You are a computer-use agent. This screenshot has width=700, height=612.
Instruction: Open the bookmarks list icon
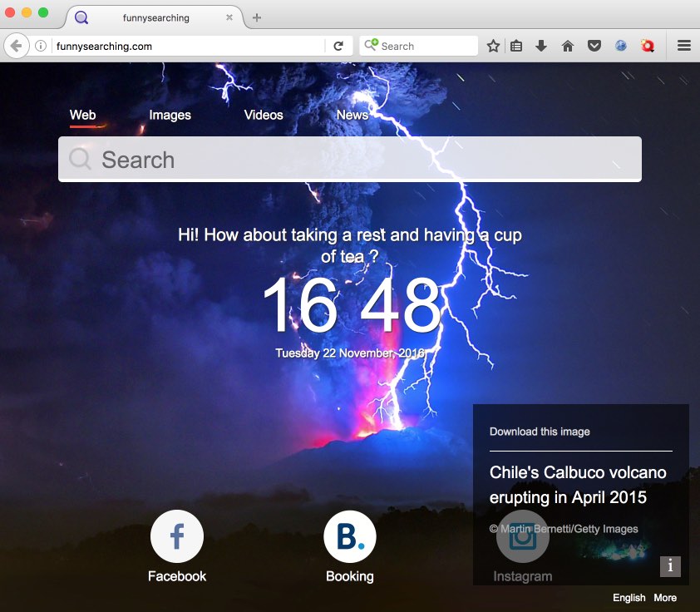coord(516,47)
